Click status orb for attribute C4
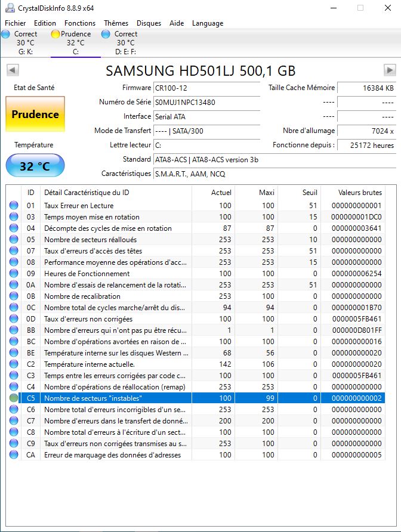The width and height of the screenshot is (401, 532). coord(14,387)
